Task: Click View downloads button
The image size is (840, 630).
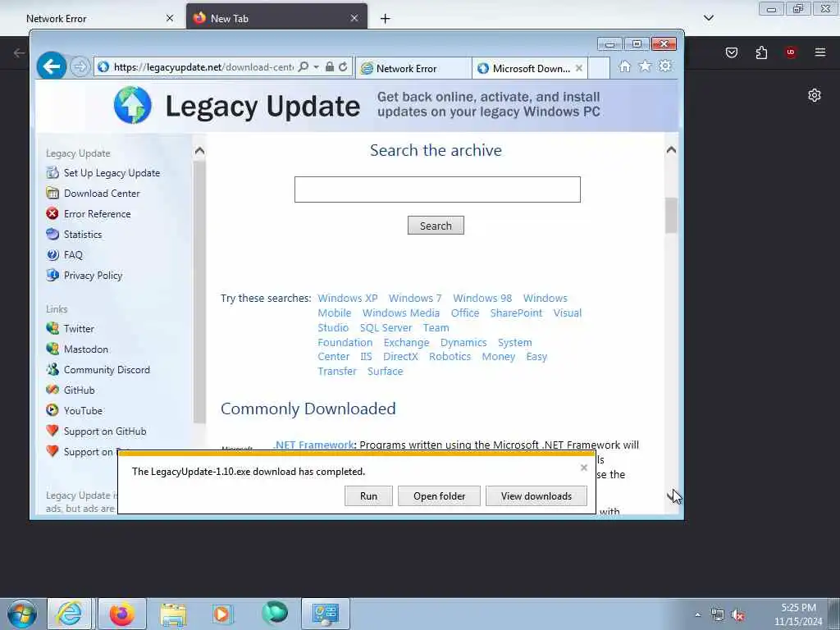Action: tap(536, 496)
